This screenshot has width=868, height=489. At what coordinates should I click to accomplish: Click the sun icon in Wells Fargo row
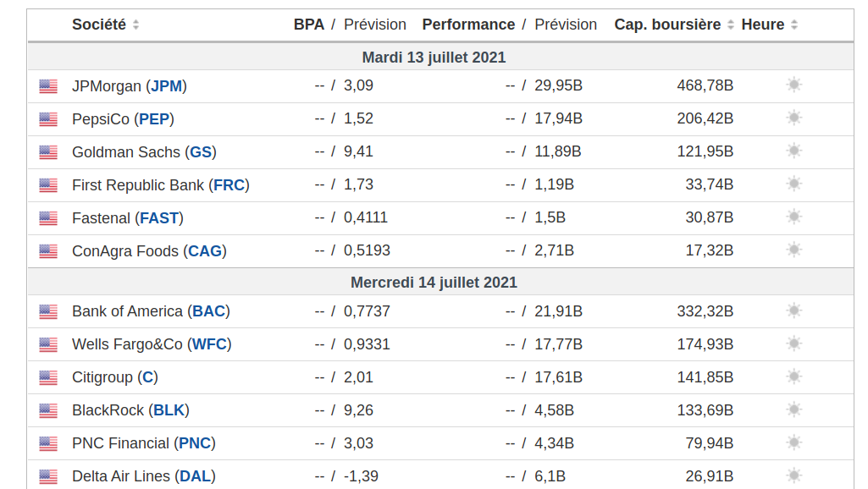[793, 343]
